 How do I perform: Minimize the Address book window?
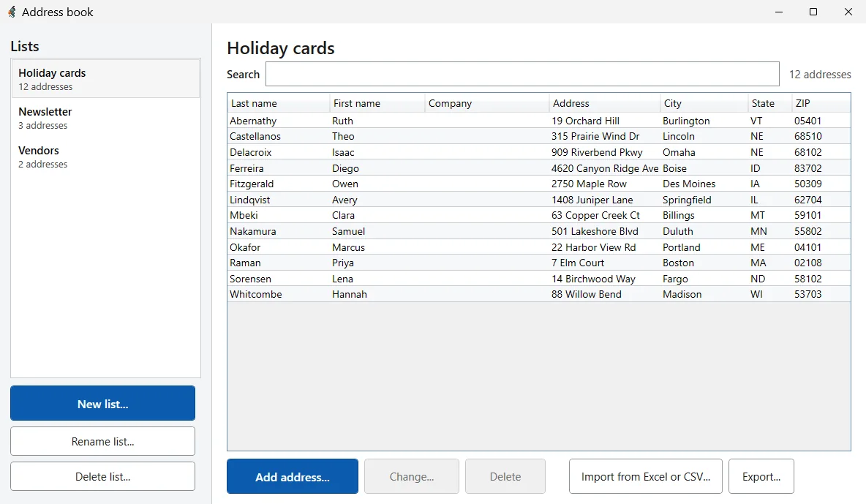[779, 12]
